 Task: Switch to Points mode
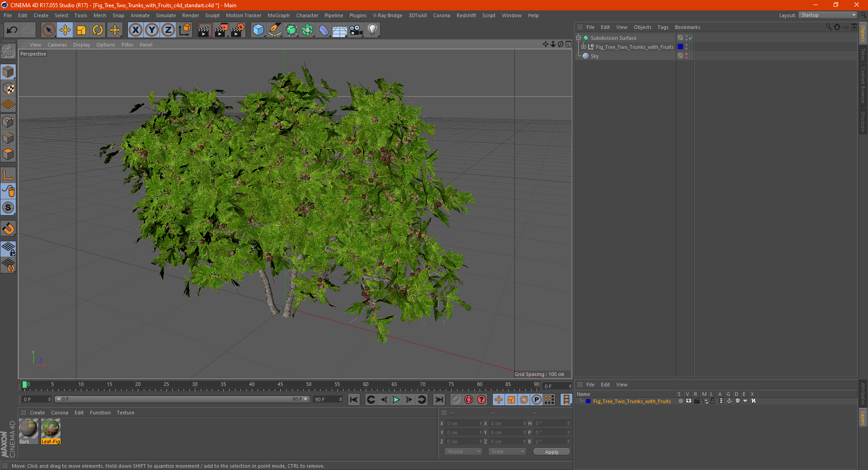point(8,122)
